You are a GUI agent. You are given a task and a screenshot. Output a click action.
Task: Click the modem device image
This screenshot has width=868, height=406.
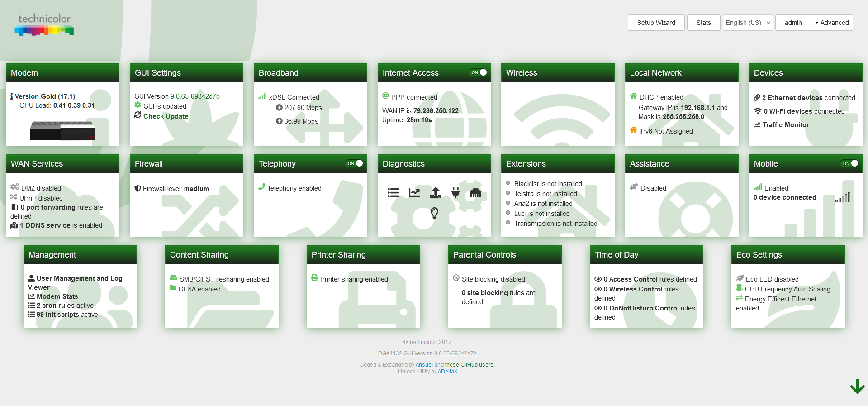point(62,130)
